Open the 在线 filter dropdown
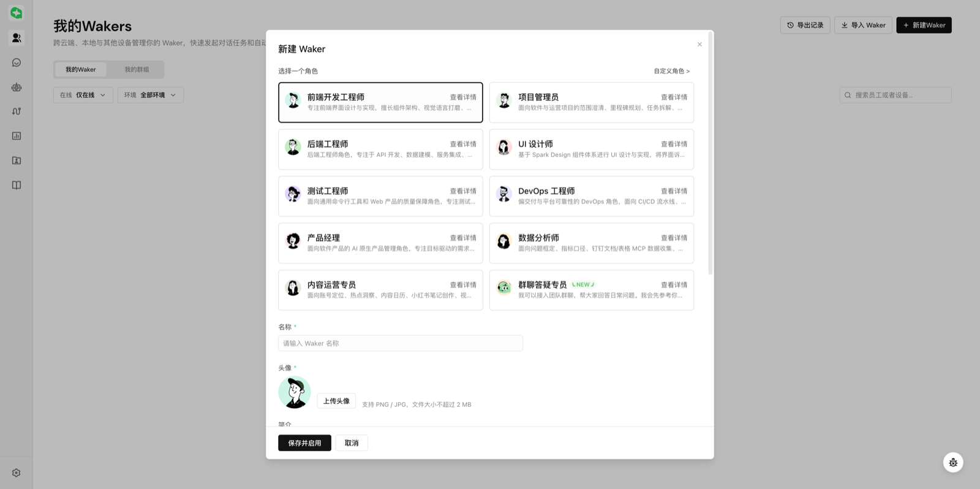 pyautogui.click(x=83, y=95)
